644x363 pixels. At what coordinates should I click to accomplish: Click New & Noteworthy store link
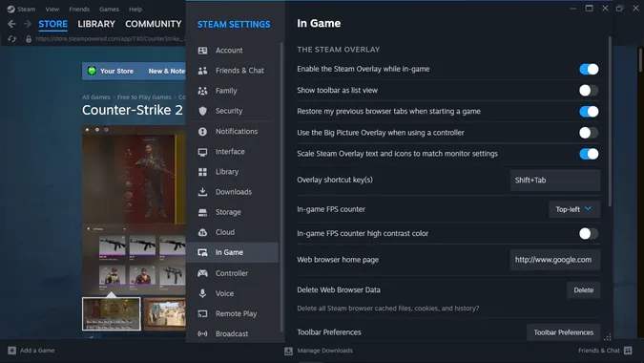(x=167, y=71)
